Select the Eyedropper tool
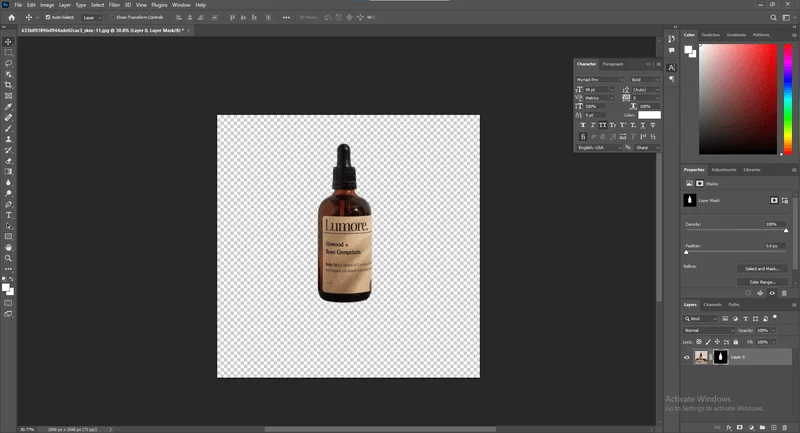This screenshot has width=800, height=433. [8, 107]
